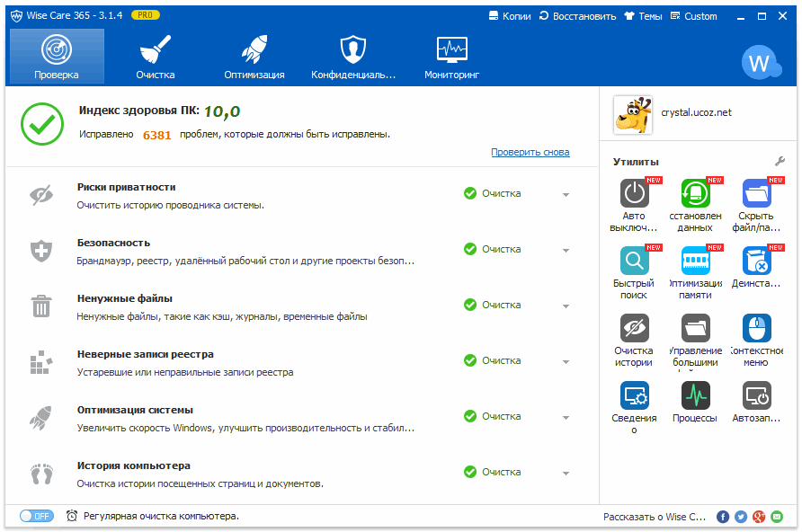Click the Неверные записи реестра blocks icon
This screenshot has width=802, height=532.
click(41, 362)
